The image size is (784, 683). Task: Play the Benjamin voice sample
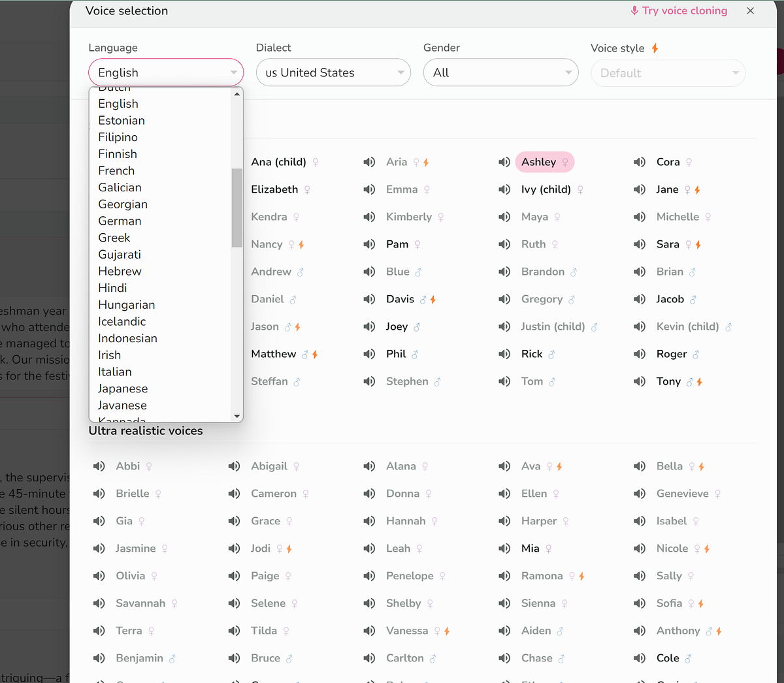99,658
